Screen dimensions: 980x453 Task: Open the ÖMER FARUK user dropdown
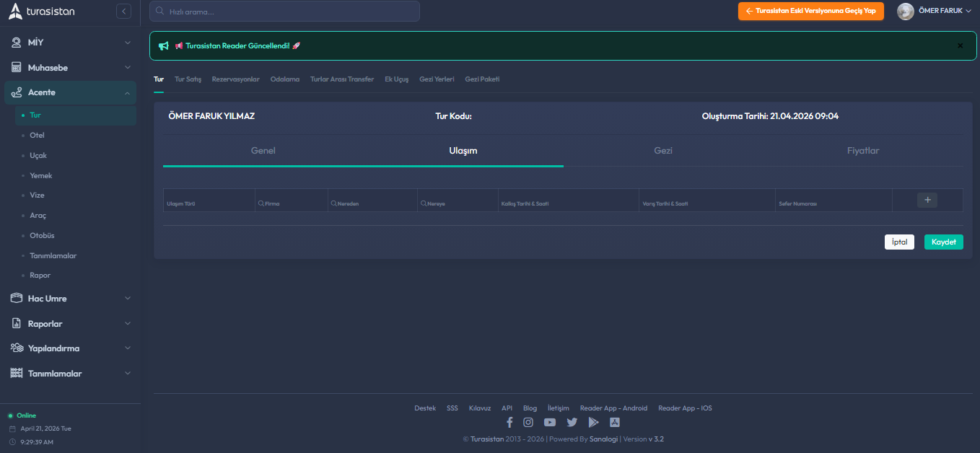coord(945,12)
